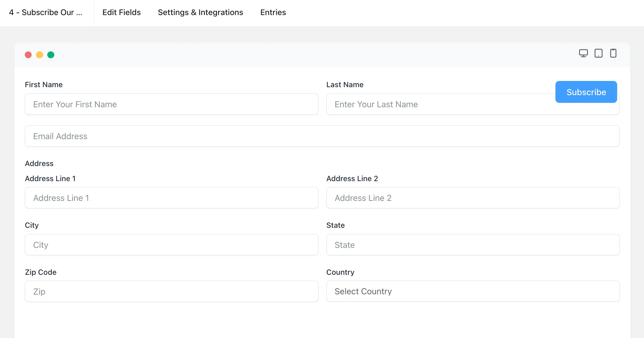Focus the First Name input field

(171, 104)
